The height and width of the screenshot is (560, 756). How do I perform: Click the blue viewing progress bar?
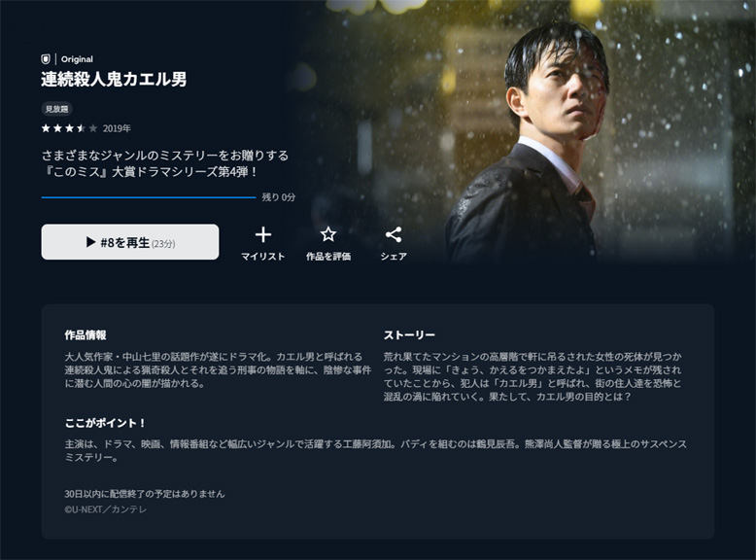149,197
